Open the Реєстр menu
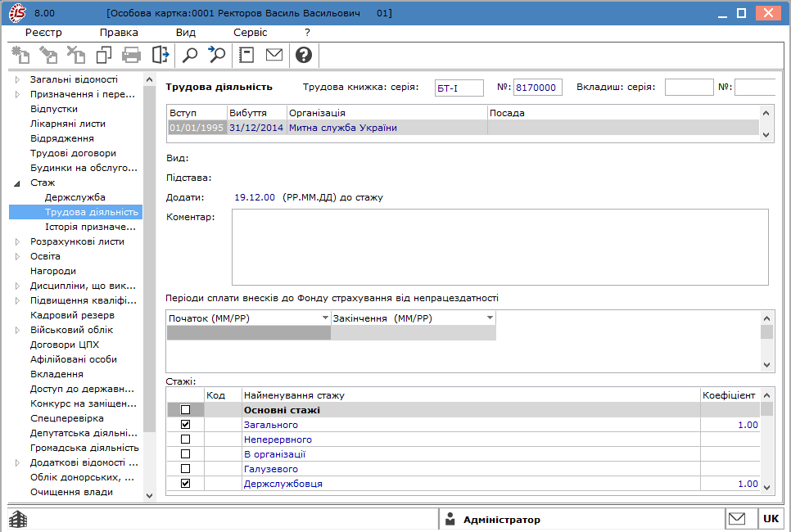Image resolution: width=791 pixels, height=532 pixels. [x=44, y=32]
